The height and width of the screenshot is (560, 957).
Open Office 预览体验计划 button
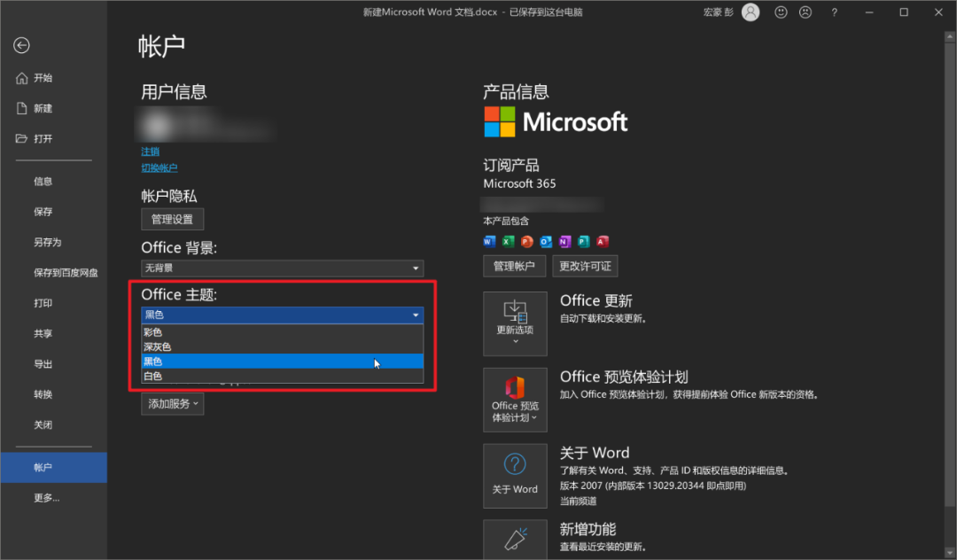(x=515, y=400)
